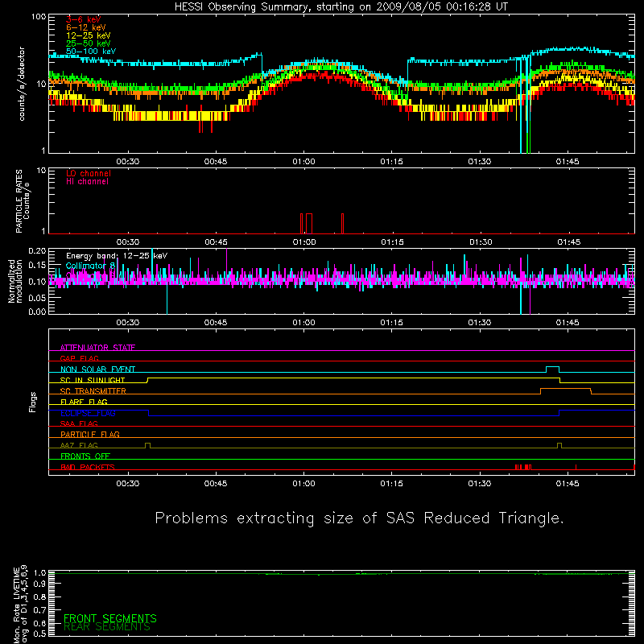Click the 0.05 y-axis value on modulation plot
This screenshot has width=644, height=644.
pyautogui.click(x=37, y=297)
